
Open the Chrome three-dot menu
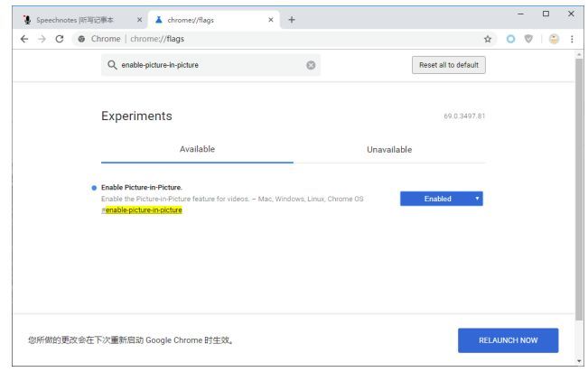click(x=571, y=39)
